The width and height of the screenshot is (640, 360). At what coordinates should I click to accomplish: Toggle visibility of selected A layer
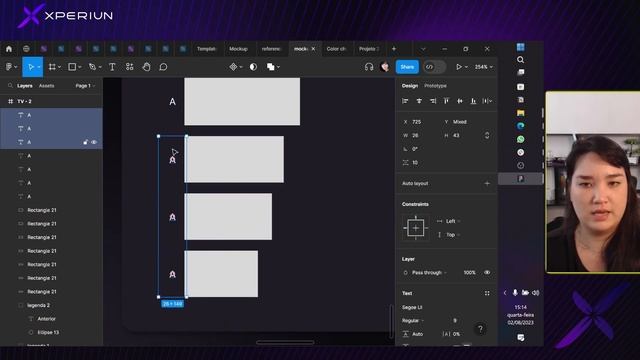pyautogui.click(x=94, y=142)
